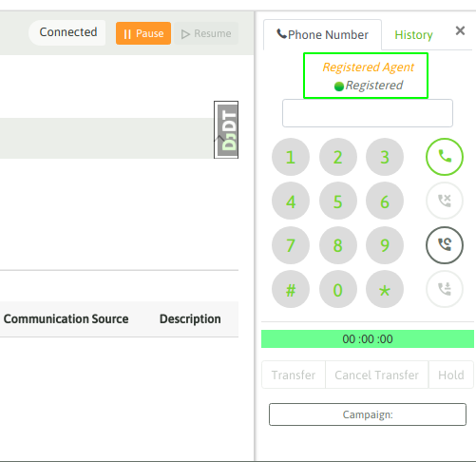Screen dimensions: 476x462
Task: Click the hang up call icon
Action: pyautogui.click(x=445, y=201)
